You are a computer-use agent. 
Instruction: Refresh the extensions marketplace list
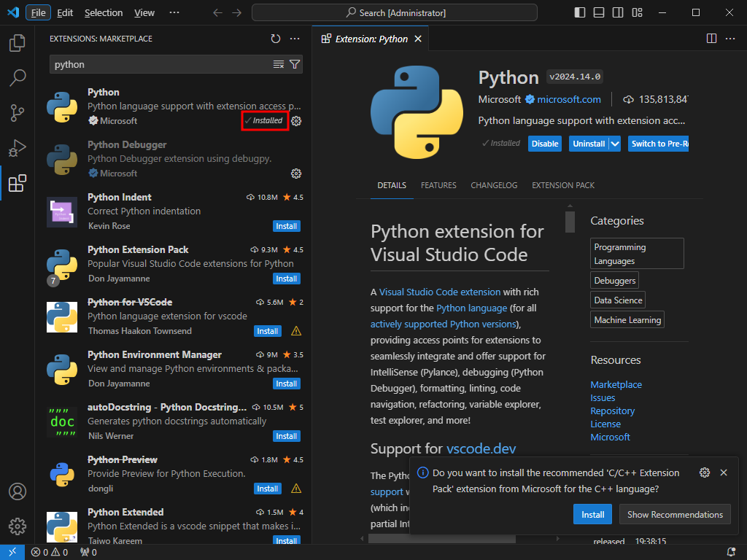point(275,39)
